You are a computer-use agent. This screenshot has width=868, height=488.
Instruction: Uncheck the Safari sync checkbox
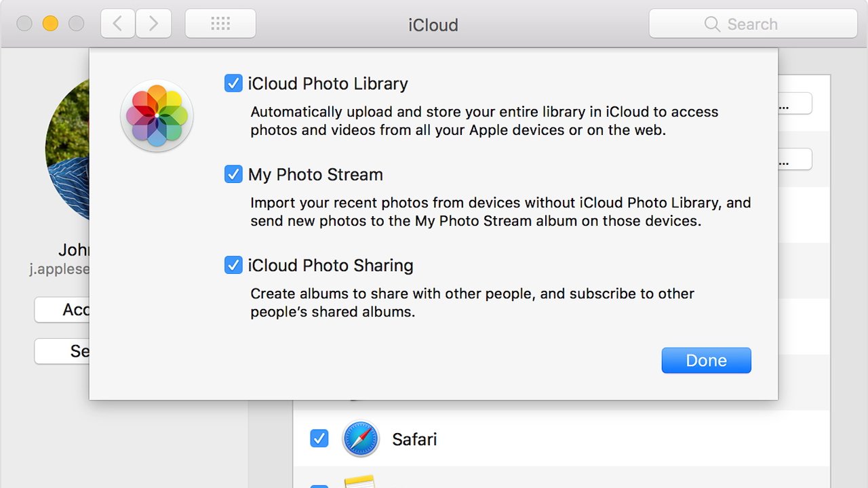pyautogui.click(x=319, y=439)
